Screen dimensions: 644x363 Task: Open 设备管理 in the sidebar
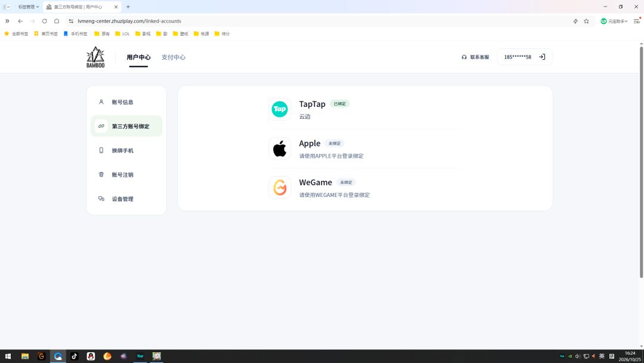pos(126,199)
